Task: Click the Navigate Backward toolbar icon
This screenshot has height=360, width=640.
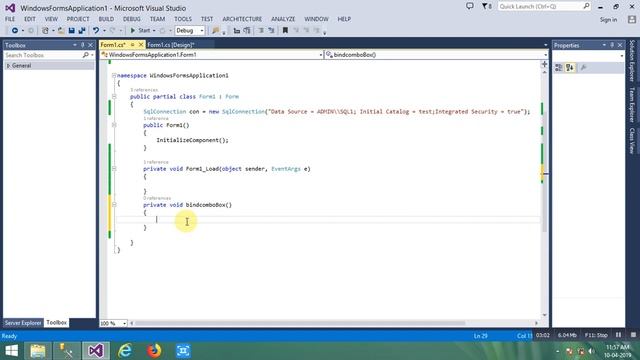Action: pos(15,31)
